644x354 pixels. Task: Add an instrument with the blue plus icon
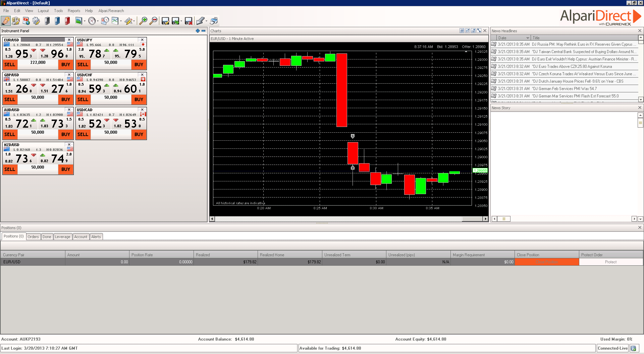198,31
